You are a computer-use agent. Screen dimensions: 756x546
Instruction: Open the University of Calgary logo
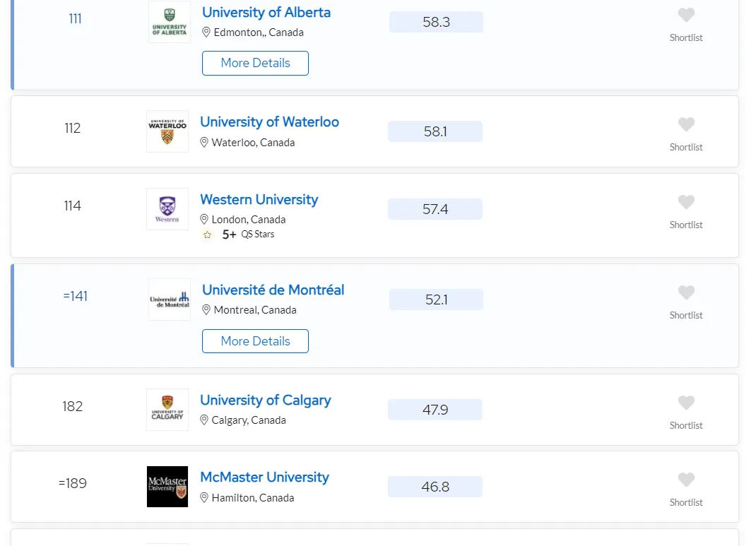[x=167, y=410]
